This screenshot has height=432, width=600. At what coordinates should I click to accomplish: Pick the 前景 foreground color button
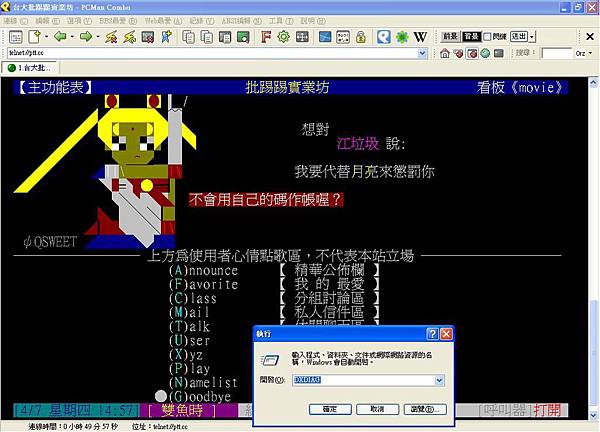point(450,37)
